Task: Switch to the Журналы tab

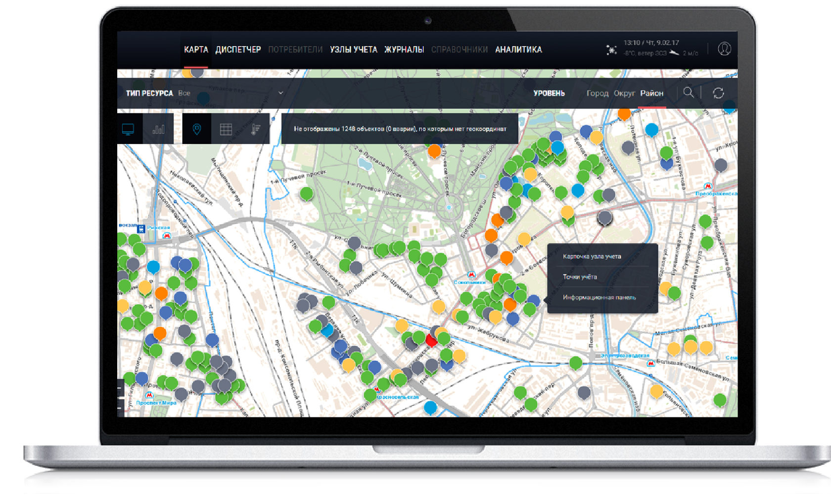Action: pyautogui.click(x=404, y=49)
